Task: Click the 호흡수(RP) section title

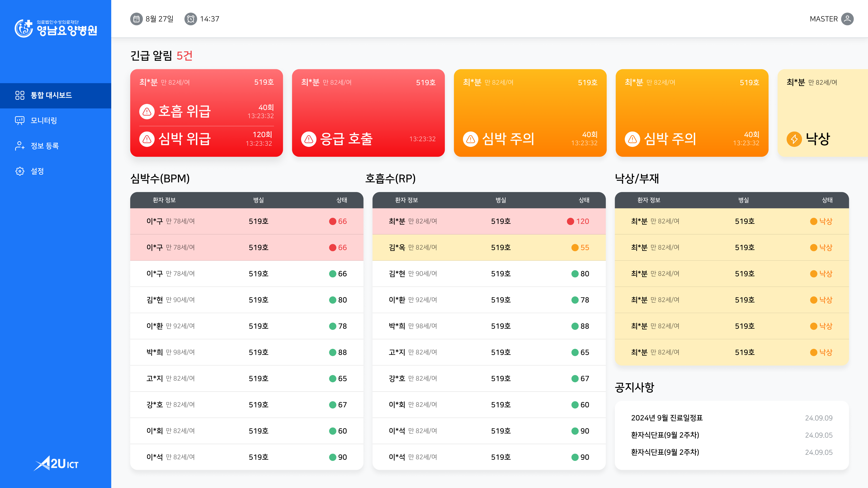Action: [x=391, y=178]
